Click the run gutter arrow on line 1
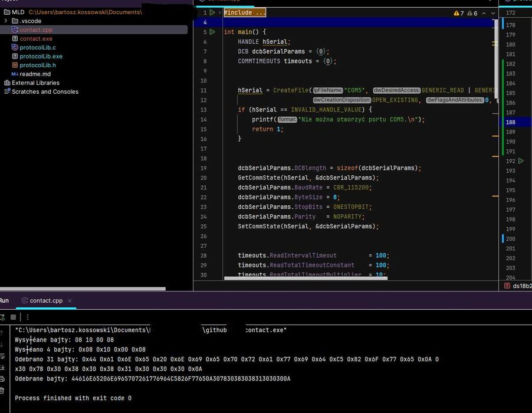The image size is (532, 413). click(x=212, y=12)
